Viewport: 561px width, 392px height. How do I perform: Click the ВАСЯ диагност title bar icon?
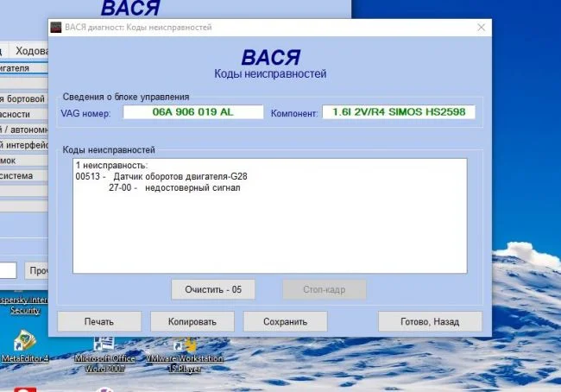(x=57, y=28)
